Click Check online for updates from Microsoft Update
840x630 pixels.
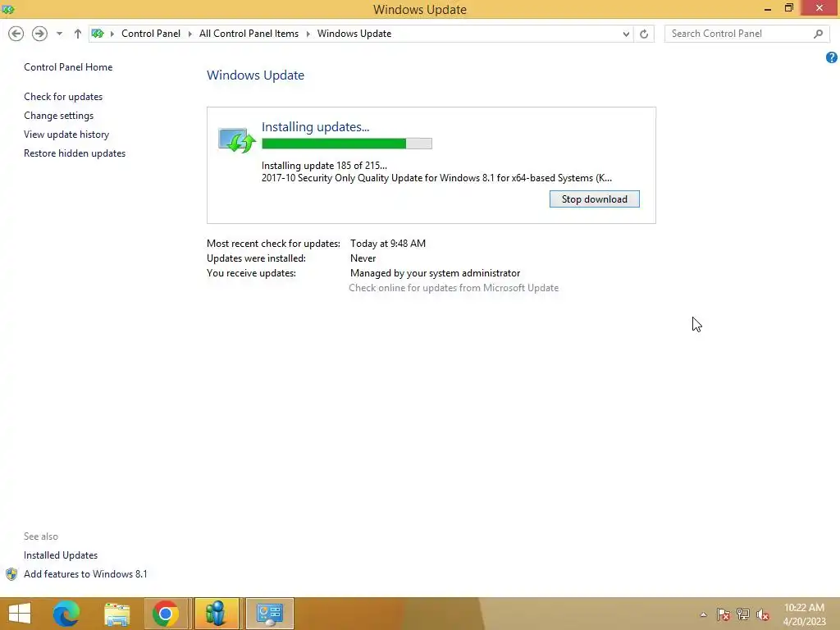tap(453, 288)
